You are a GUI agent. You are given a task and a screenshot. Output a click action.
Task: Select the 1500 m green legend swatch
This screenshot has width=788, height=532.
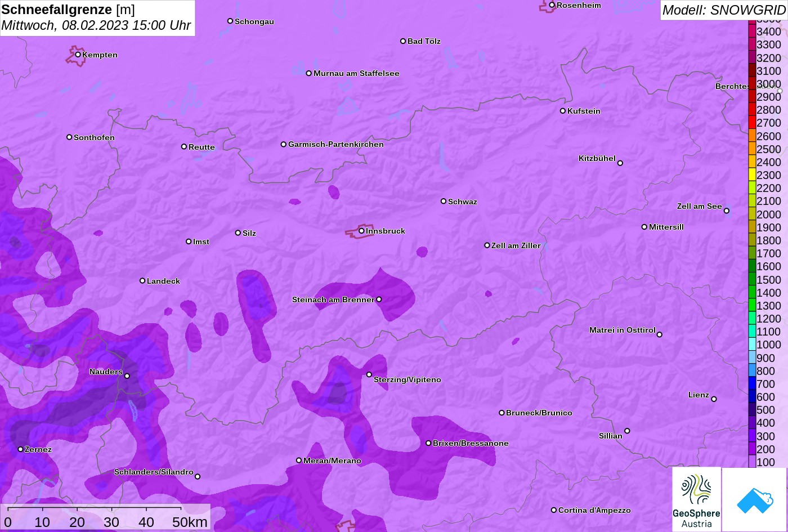pyautogui.click(x=752, y=280)
